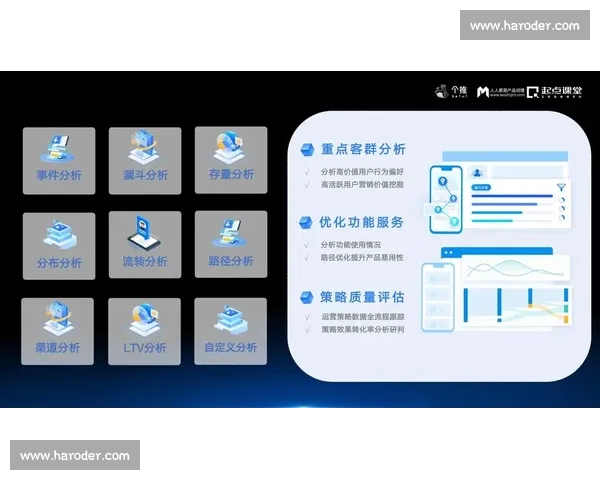Click the 分布分析 tile icon

pyautogui.click(x=59, y=236)
